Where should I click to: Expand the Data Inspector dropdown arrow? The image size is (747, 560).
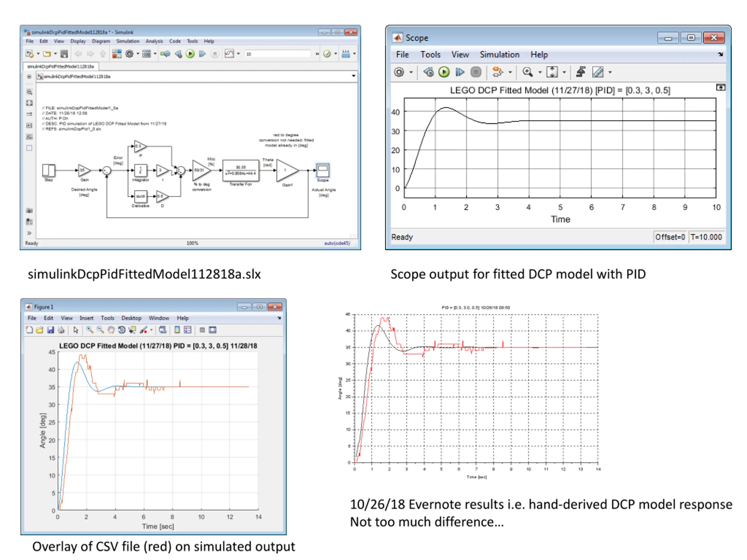238,54
